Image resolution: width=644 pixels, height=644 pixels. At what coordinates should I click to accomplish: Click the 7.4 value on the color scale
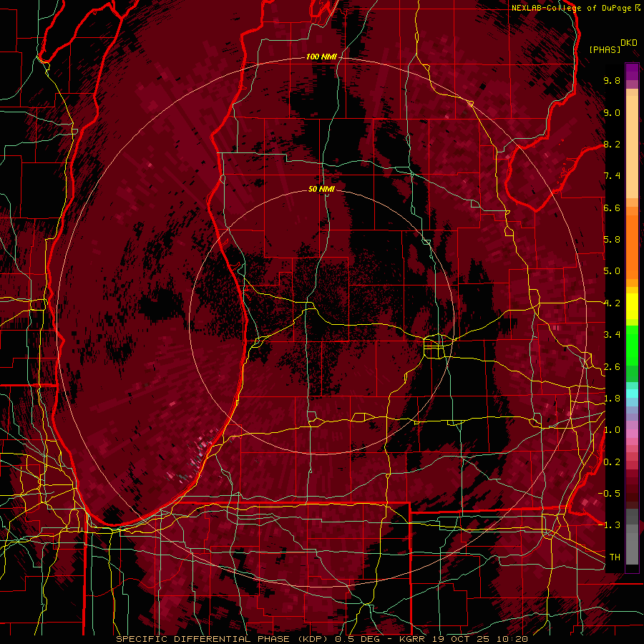[x=612, y=176]
